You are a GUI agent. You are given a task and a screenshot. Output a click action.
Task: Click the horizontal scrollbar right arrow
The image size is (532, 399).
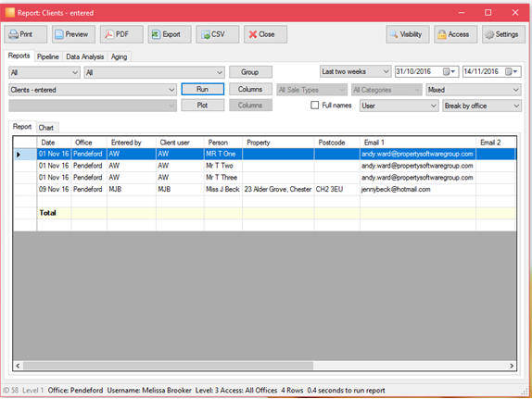512,366
